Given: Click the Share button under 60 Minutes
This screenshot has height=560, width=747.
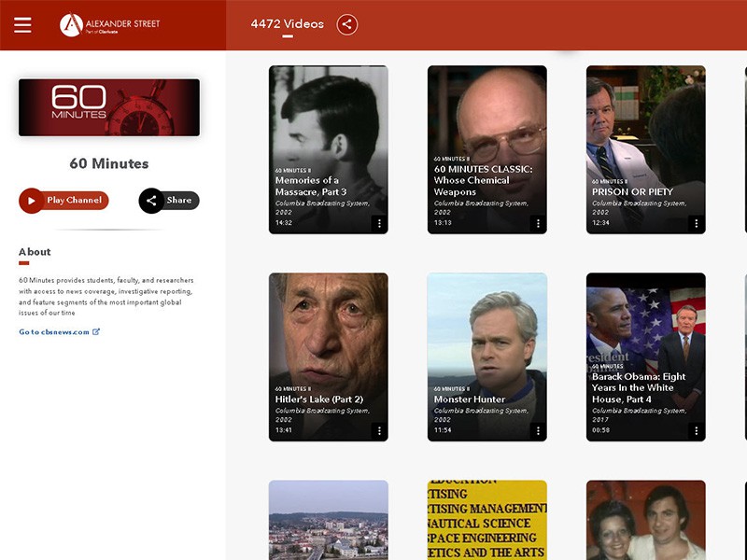Looking at the screenshot, I should [169, 200].
